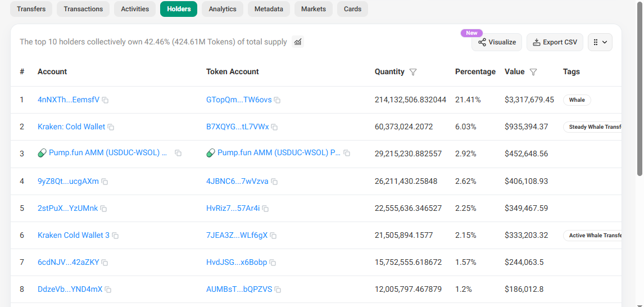Copy token account GTopQm...TW6ovs
Viewport: 644px width, 307px height.
click(x=277, y=100)
